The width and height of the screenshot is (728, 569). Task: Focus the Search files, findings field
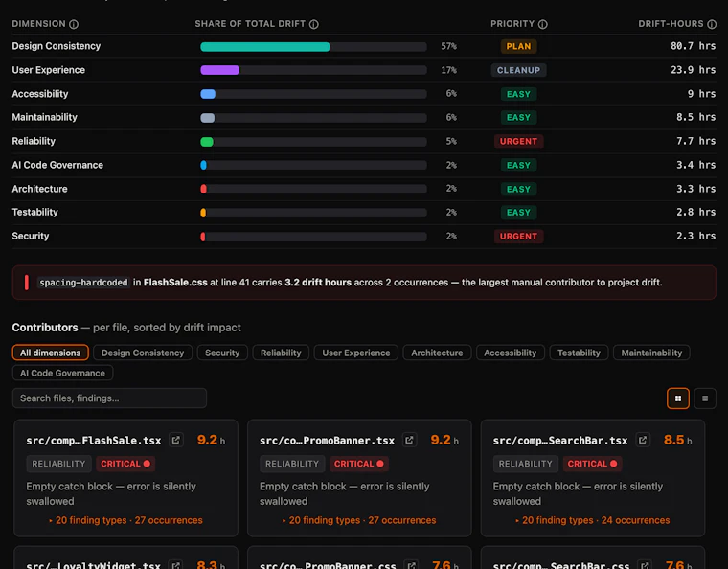tap(109, 398)
